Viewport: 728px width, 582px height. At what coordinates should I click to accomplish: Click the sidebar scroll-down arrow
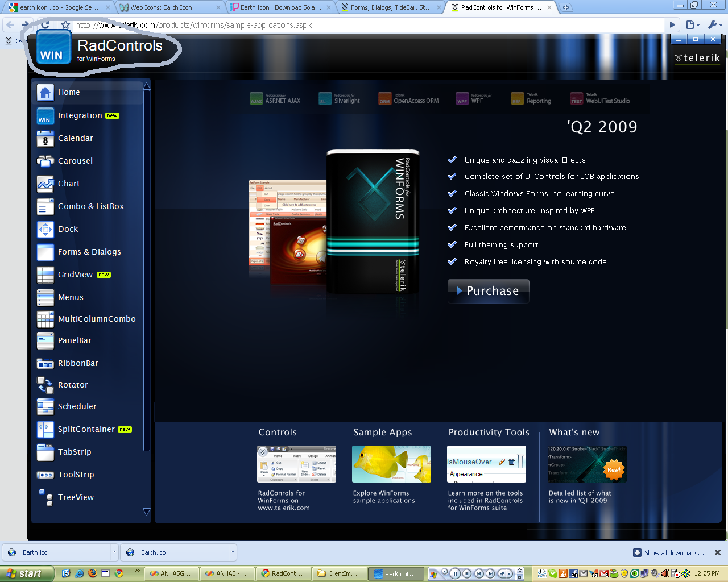pos(147,512)
